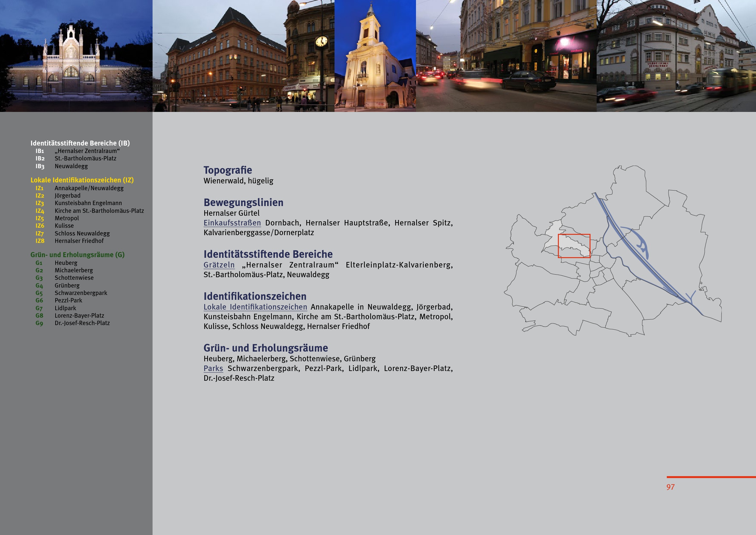Click the Lokale Identifikationszeichen (IZ) sidebar heading

pos(82,180)
